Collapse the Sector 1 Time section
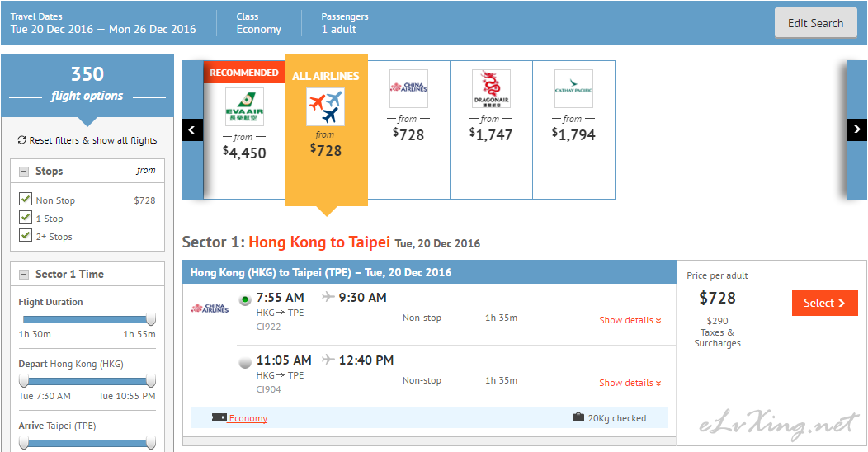The height and width of the screenshot is (452, 868). 24,275
